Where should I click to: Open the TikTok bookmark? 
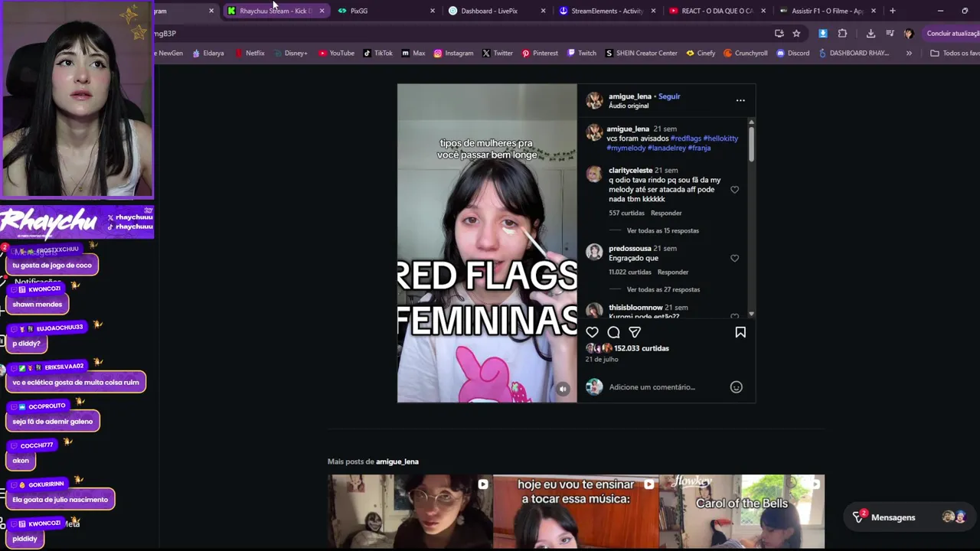point(377,54)
